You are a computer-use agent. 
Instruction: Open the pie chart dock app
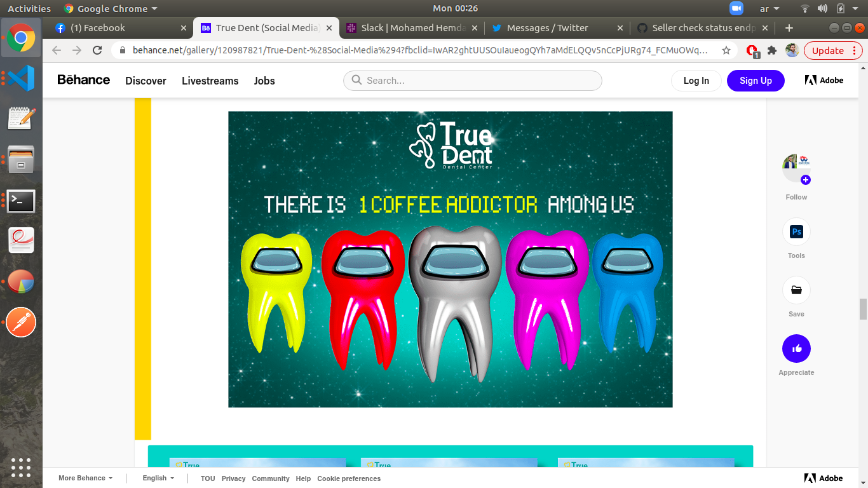[21, 281]
